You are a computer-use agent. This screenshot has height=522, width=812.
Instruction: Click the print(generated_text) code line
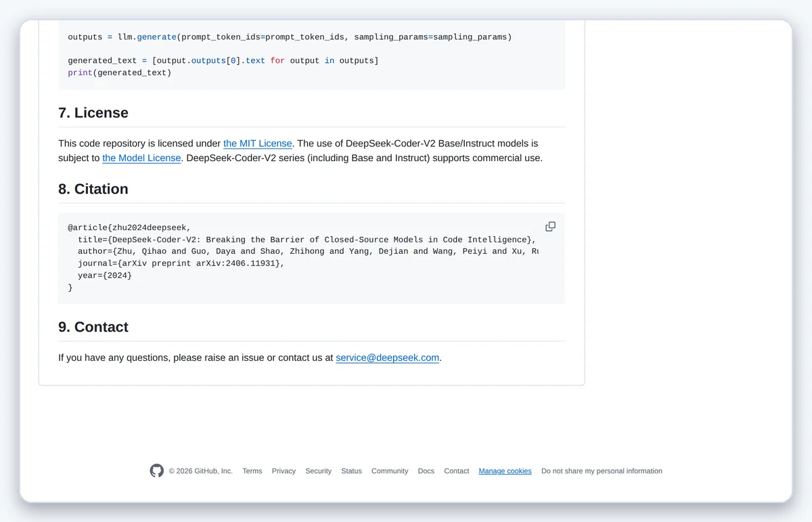click(120, 72)
